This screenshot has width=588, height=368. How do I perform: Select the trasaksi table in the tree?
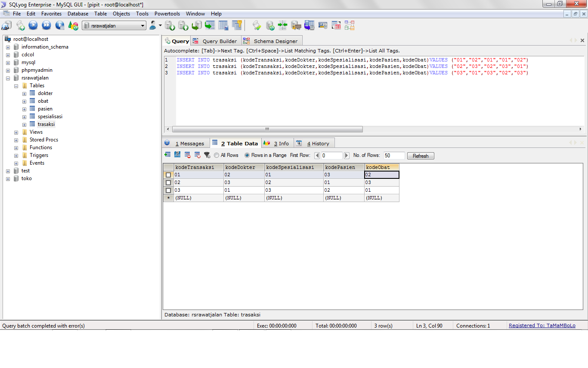click(46, 124)
